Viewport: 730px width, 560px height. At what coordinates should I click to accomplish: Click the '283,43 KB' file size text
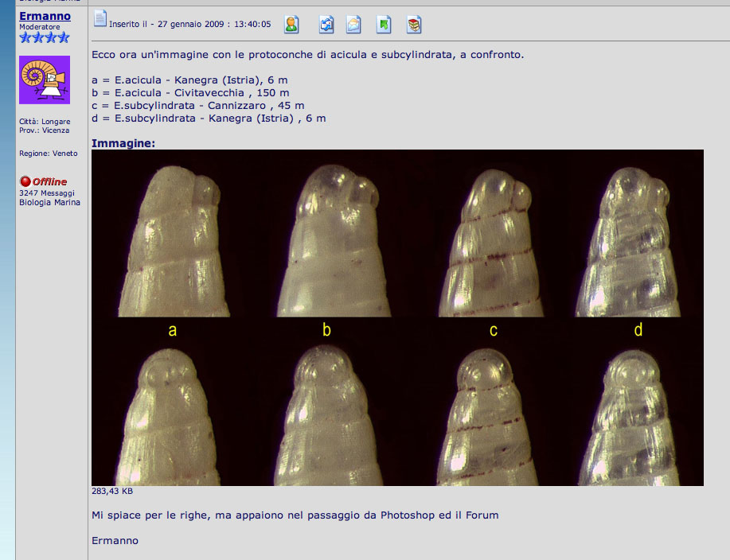112,491
